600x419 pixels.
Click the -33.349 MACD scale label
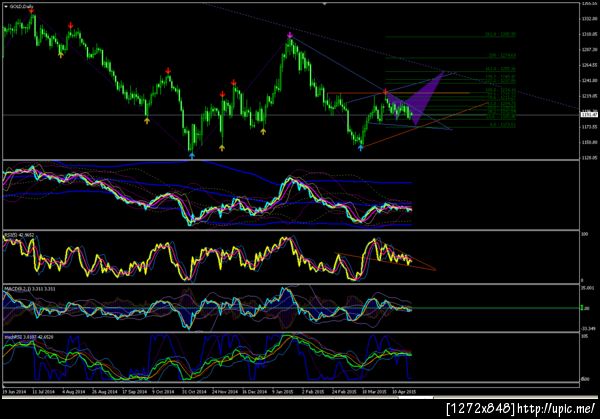(x=588, y=329)
